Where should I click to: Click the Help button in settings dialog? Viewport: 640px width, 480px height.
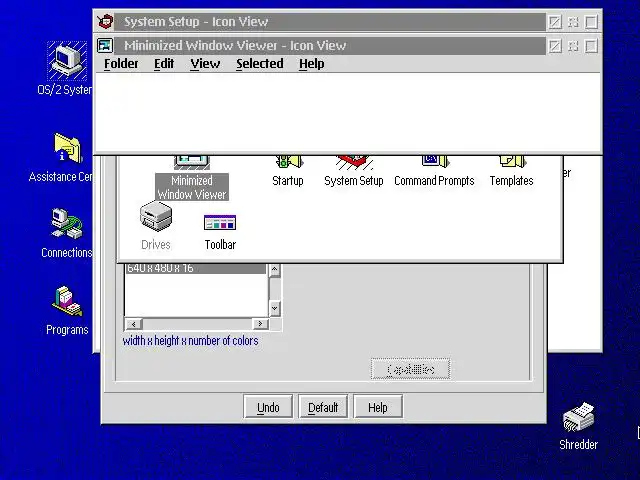(x=378, y=407)
